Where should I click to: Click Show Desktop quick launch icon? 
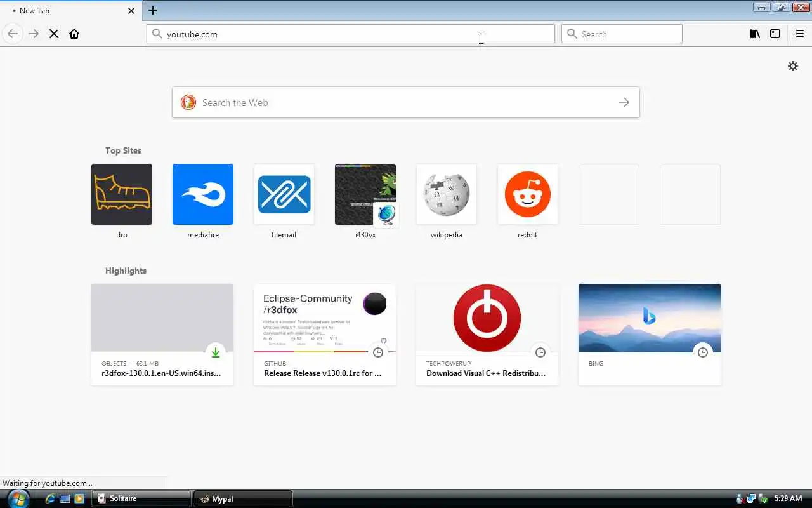65,498
